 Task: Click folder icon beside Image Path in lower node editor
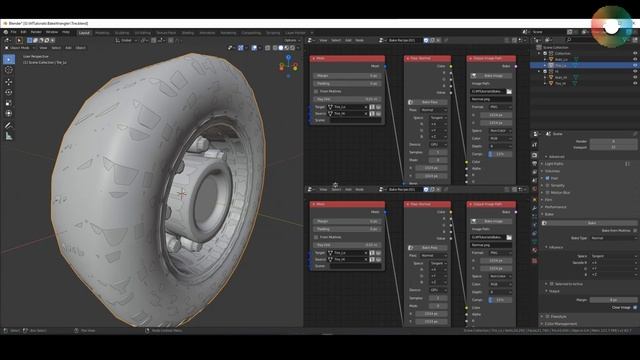pos(509,237)
